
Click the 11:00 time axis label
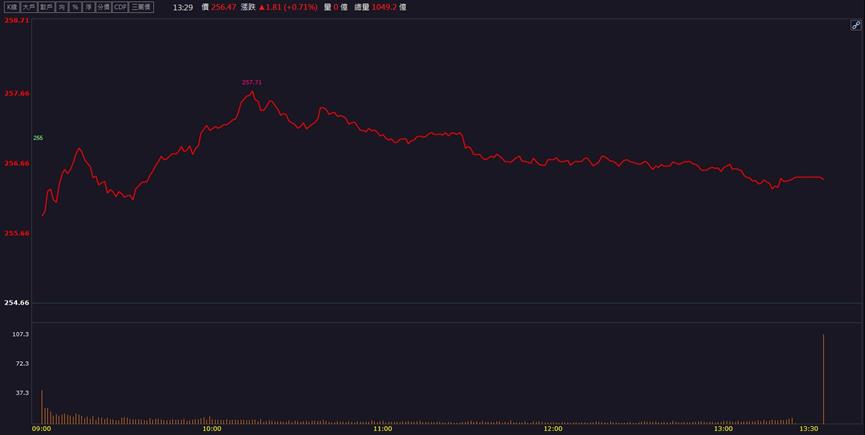[x=382, y=429]
